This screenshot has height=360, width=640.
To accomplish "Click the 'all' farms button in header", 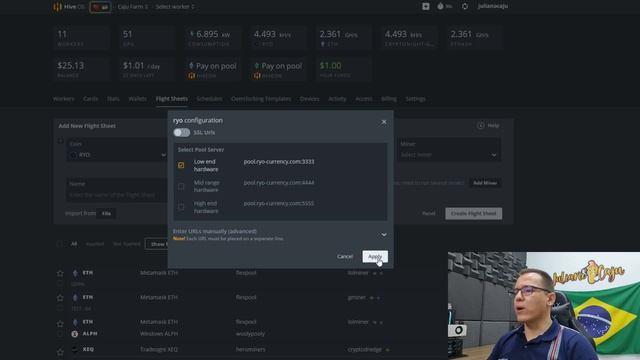I will click(100, 7).
